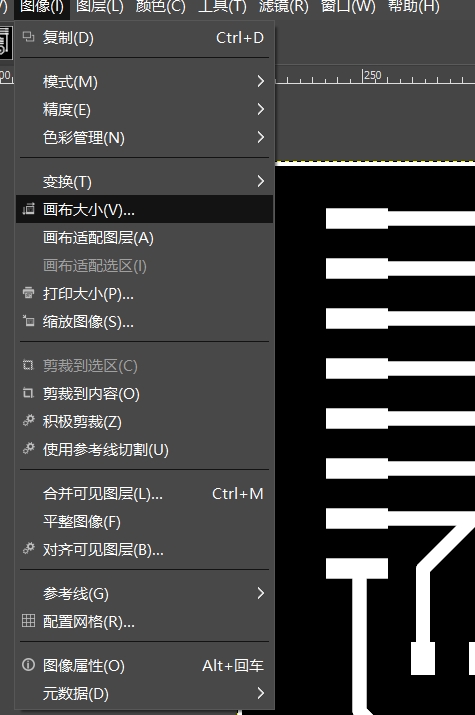Click the info icon beside 图像属性

28,665
